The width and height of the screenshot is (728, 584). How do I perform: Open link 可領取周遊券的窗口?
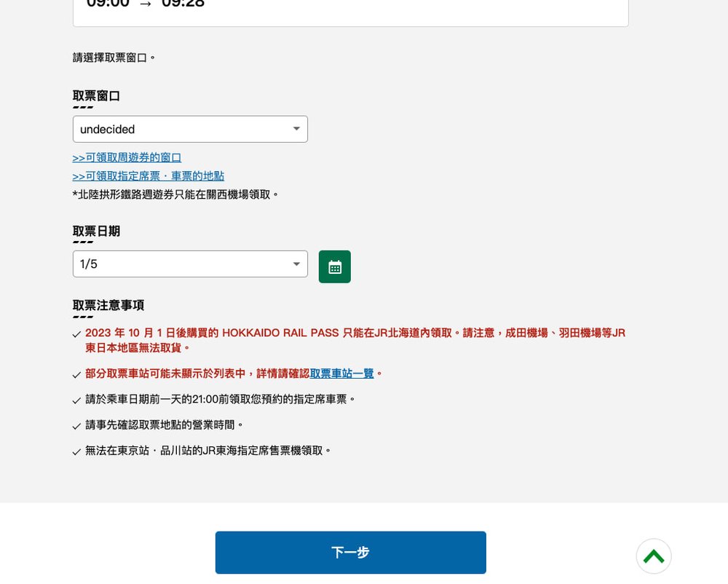click(127, 157)
